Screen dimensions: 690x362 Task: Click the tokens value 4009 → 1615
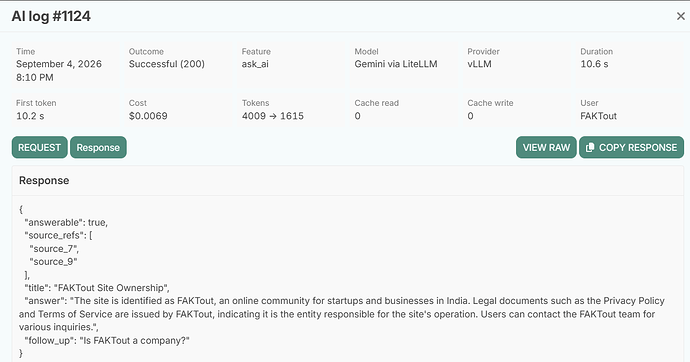(x=273, y=116)
